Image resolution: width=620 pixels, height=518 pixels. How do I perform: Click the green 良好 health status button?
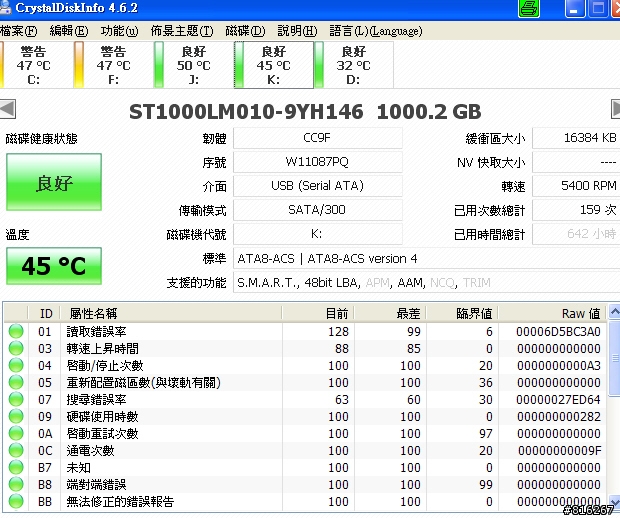pos(54,182)
